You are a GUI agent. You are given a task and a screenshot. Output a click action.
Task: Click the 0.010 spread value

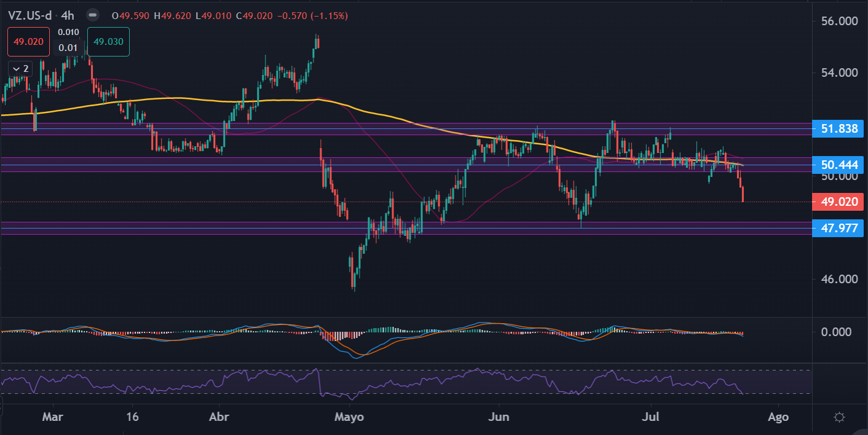click(x=68, y=32)
